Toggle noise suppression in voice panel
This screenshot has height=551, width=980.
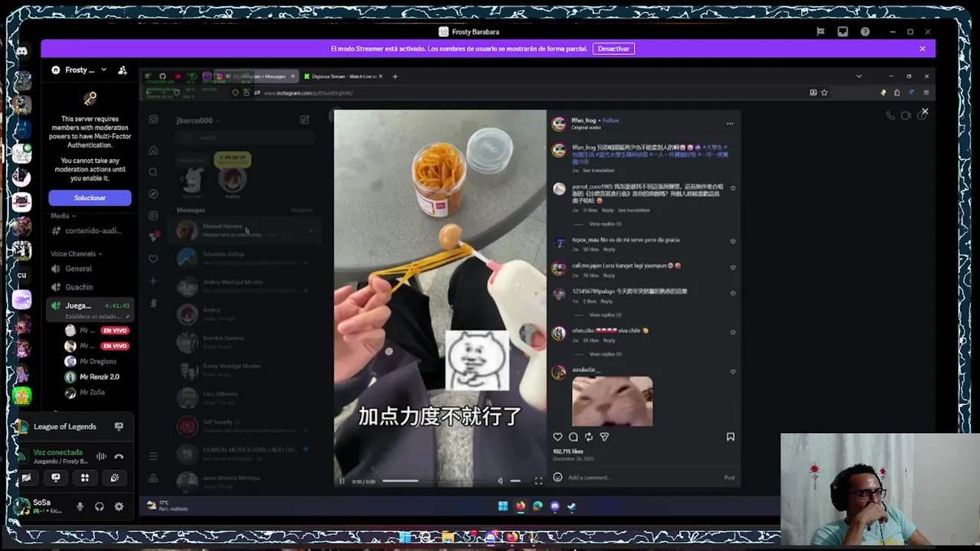[101, 456]
